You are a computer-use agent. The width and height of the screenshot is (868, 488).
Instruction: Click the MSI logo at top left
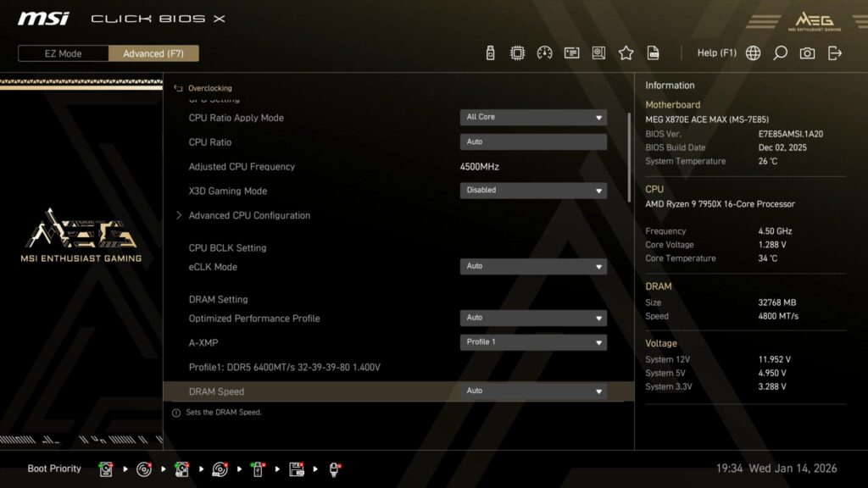(44, 19)
